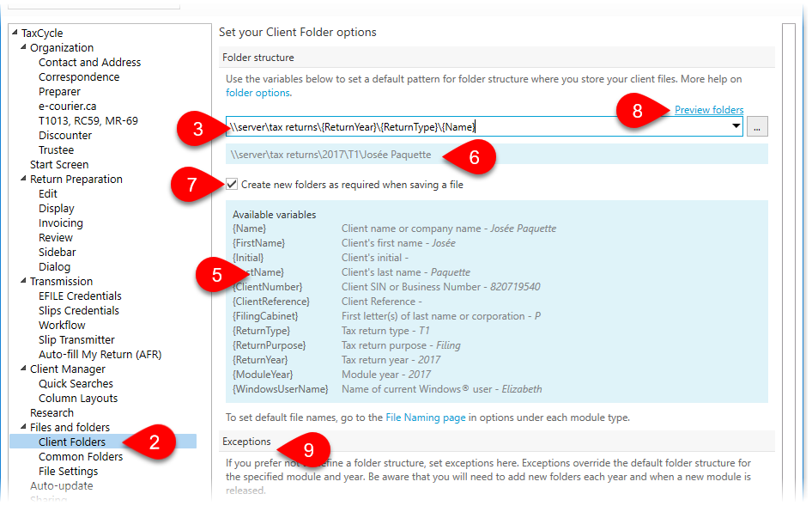Collapse the TaxCycle tree root

coord(15,32)
